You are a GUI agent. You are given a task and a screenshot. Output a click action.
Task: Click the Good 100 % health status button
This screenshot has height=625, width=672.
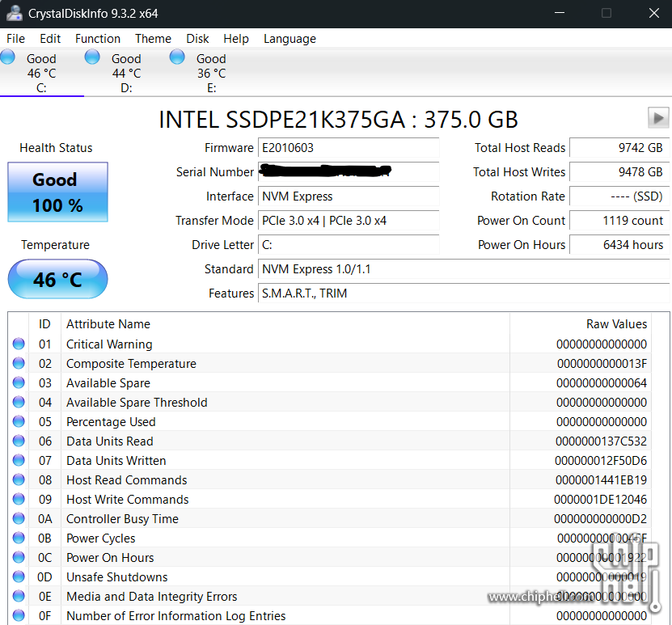[x=58, y=192]
